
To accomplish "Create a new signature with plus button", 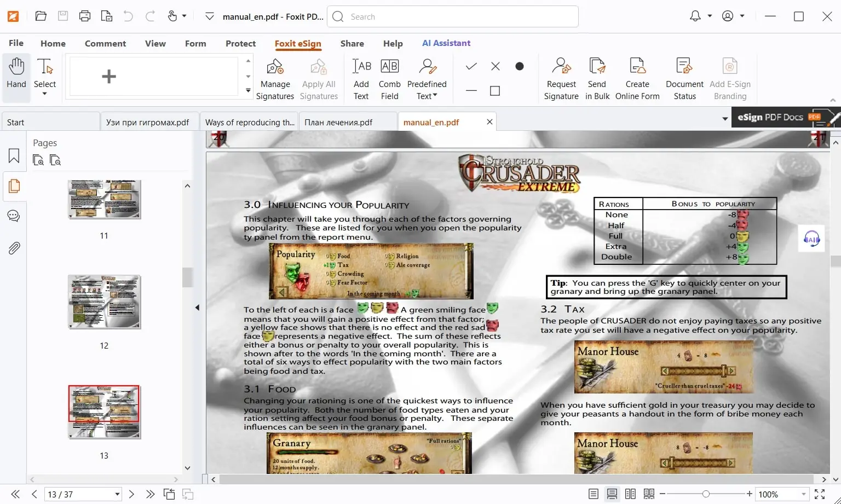I will pyautogui.click(x=109, y=77).
